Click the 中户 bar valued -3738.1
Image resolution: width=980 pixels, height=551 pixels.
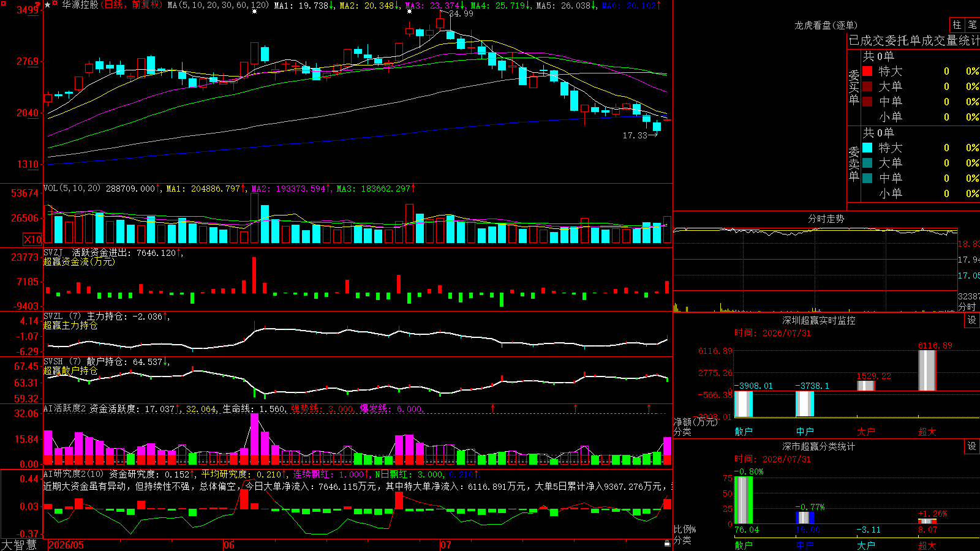[x=805, y=403]
